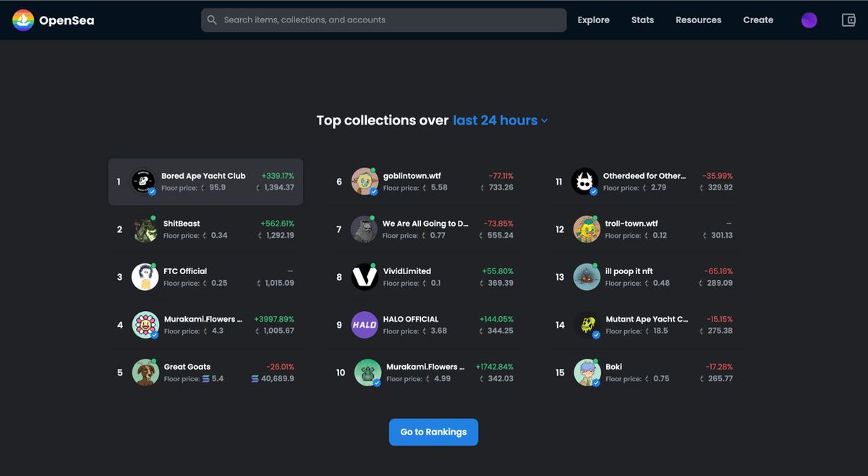868x476 pixels.
Task: Open ill poop it nft avatar
Action: pyautogui.click(x=587, y=277)
